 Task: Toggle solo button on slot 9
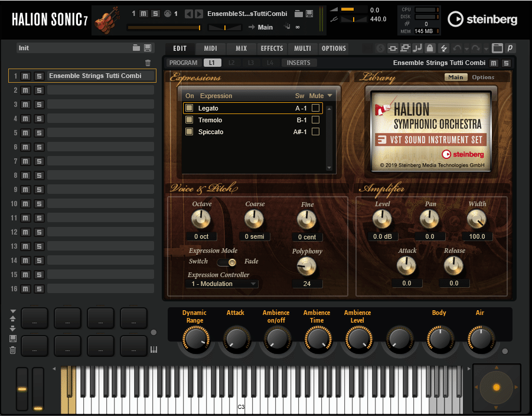[x=39, y=190]
